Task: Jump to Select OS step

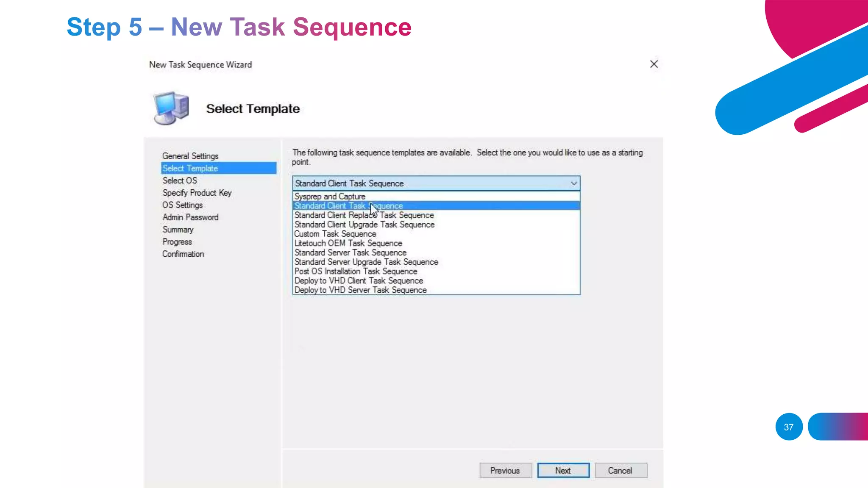Action: 180,180
